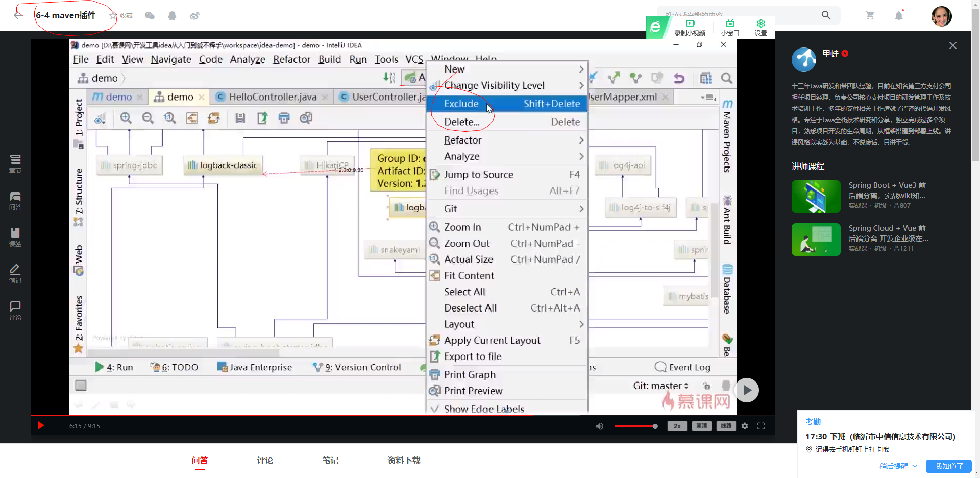Click the Export to file toolbar icon

pyautogui.click(x=262, y=118)
